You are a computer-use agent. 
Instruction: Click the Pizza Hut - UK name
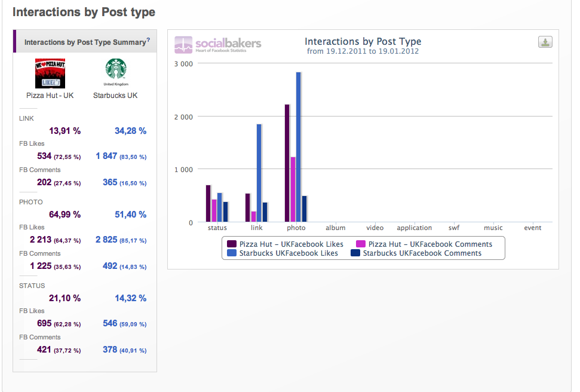coord(50,95)
